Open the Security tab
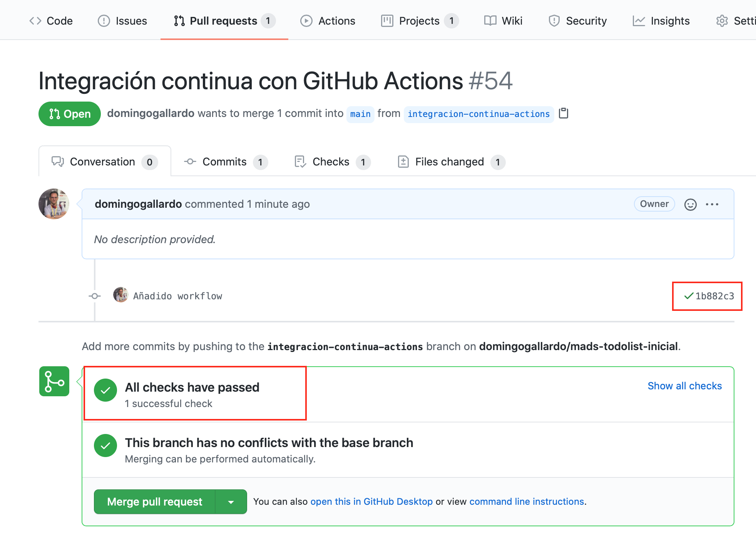This screenshot has height=534, width=756. (577, 21)
